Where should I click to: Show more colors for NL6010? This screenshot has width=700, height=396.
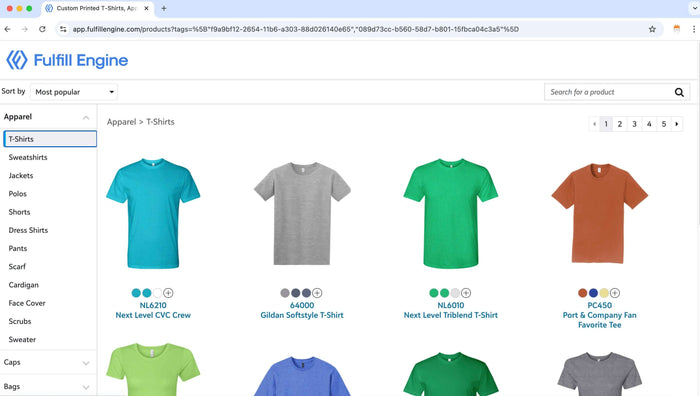[466, 293]
